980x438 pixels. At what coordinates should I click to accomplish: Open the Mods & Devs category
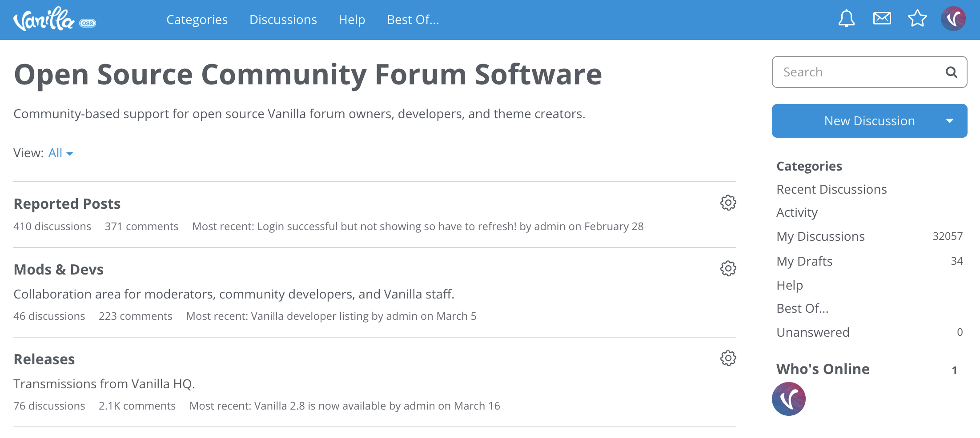pos(59,269)
